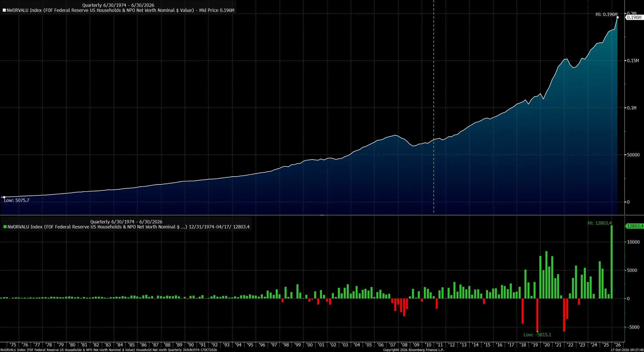Image resolution: width=644 pixels, height=352 pixels.
Task: Select the upper panel 'Mid Price 0.196M' legend entry
Action: click(119, 10)
